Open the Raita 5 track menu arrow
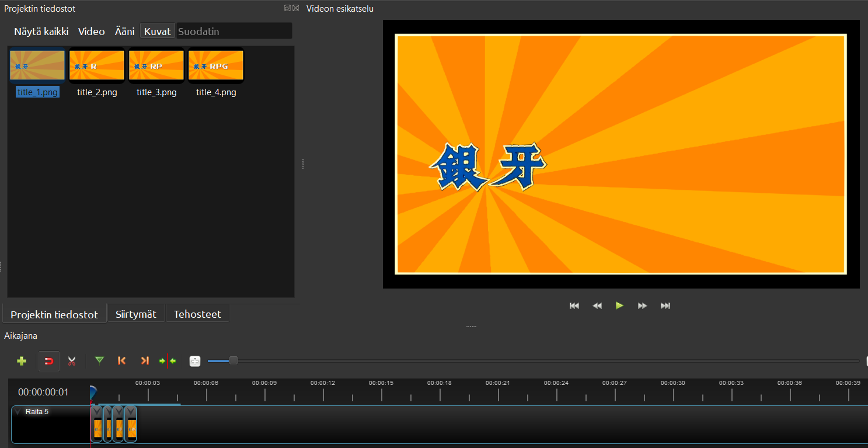 [18, 412]
